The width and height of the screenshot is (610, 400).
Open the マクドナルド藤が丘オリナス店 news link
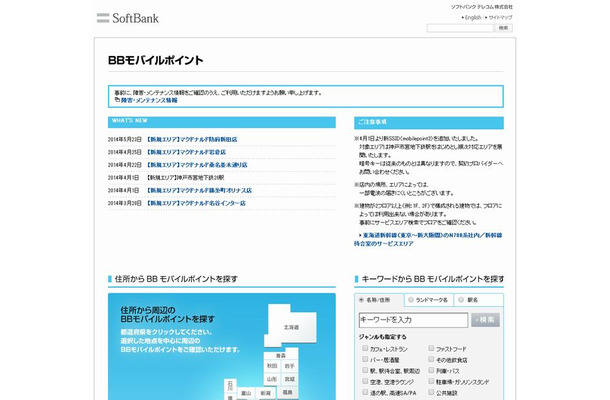199,191
